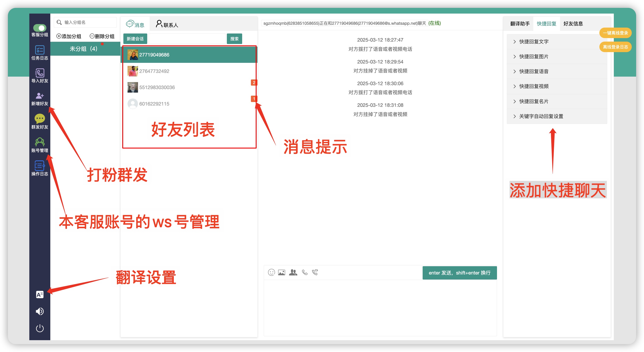Image resolution: width=644 pixels, height=352 pixels.
Task: Click the Add New Friend icon
Action: pyautogui.click(x=40, y=96)
